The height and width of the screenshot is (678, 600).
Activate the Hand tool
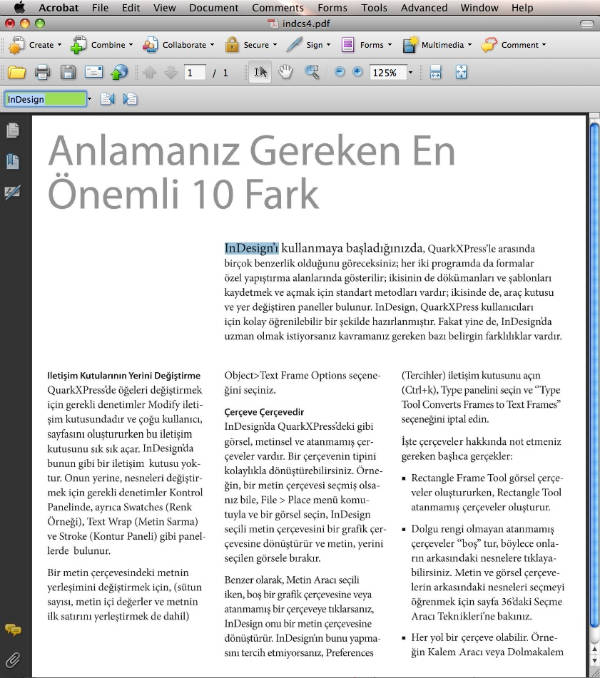(285, 72)
